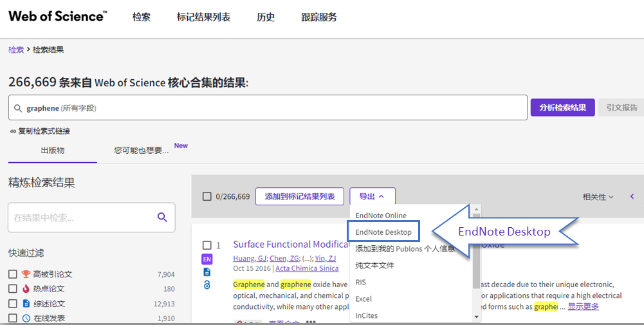Check the checkbox for result 1
The height and width of the screenshot is (325, 644).
coord(207,245)
